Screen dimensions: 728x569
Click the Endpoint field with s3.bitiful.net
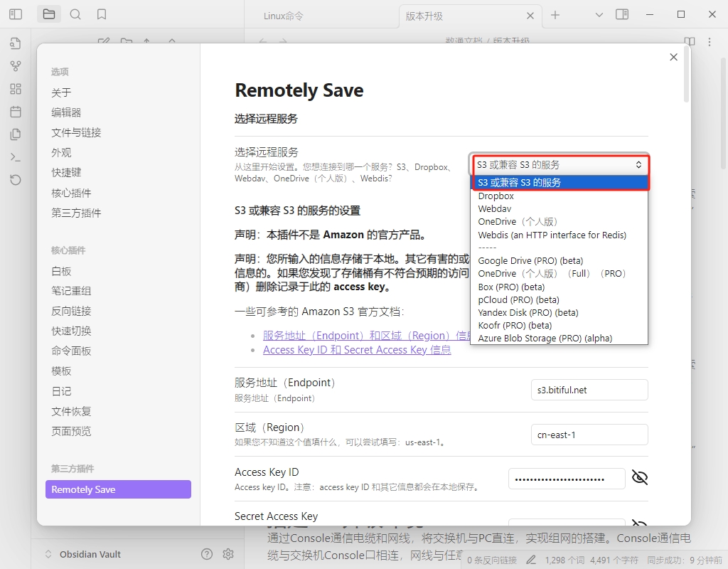(x=589, y=390)
